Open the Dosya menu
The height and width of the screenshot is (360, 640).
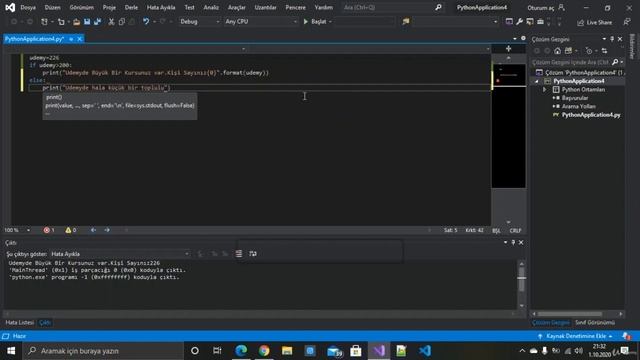[28, 7]
